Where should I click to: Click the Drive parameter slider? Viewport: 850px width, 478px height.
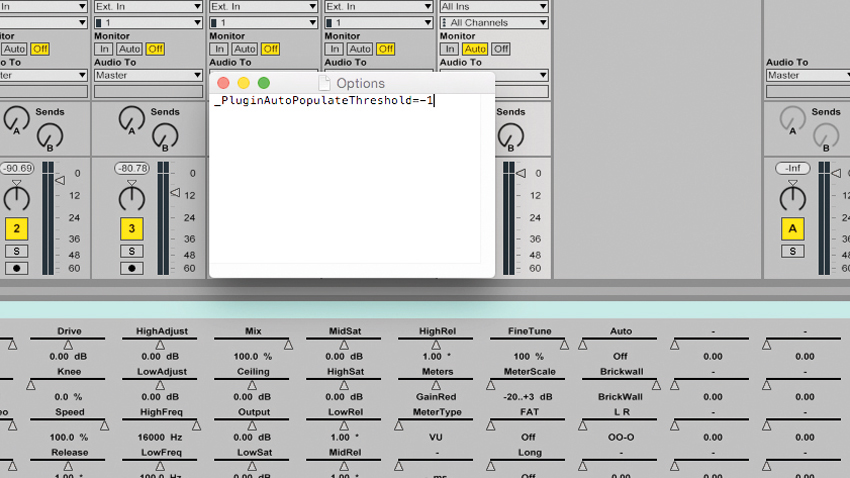(68, 344)
